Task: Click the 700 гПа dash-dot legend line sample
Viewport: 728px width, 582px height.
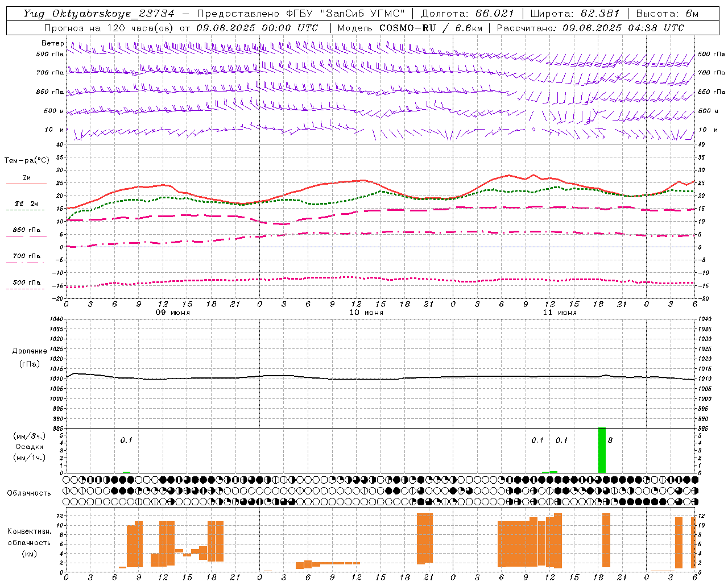Action: (x=26, y=263)
